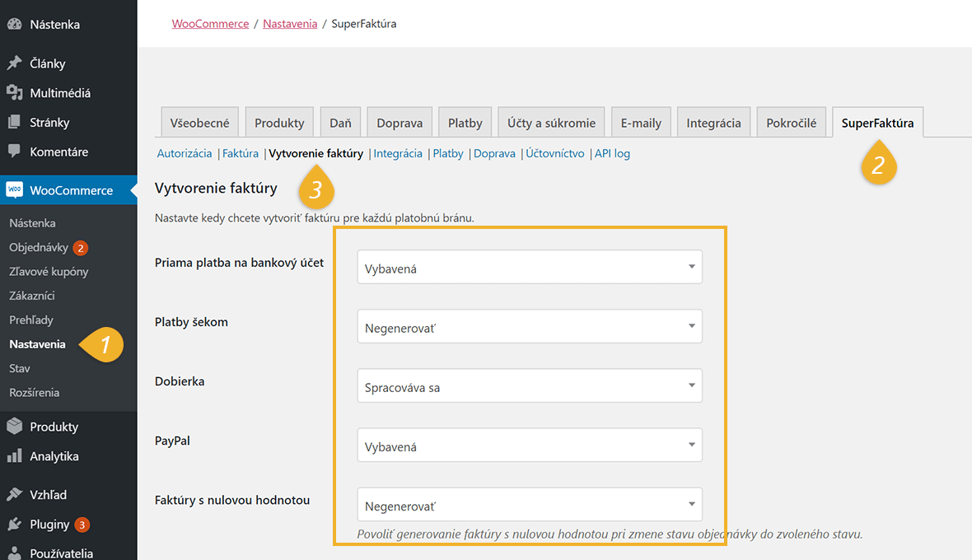Open the Vzhľad menu item
972x560 pixels.
point(49,495)
